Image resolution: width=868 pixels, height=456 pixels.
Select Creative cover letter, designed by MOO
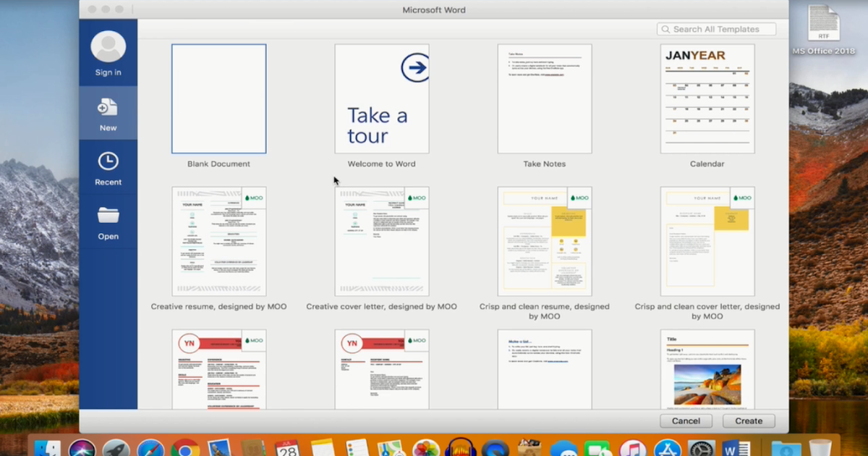click(382, 241)
